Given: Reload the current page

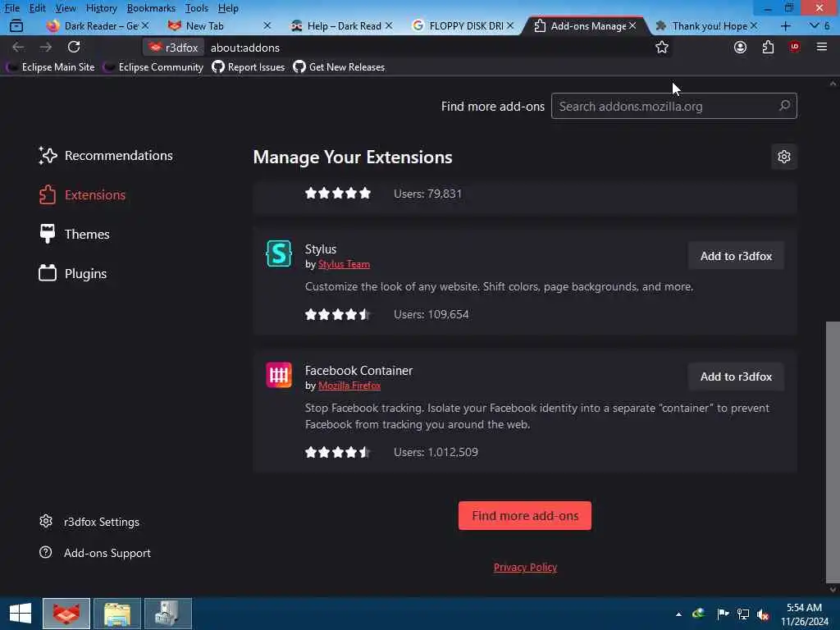Looking at the screenshot, I should click(74, 47).
